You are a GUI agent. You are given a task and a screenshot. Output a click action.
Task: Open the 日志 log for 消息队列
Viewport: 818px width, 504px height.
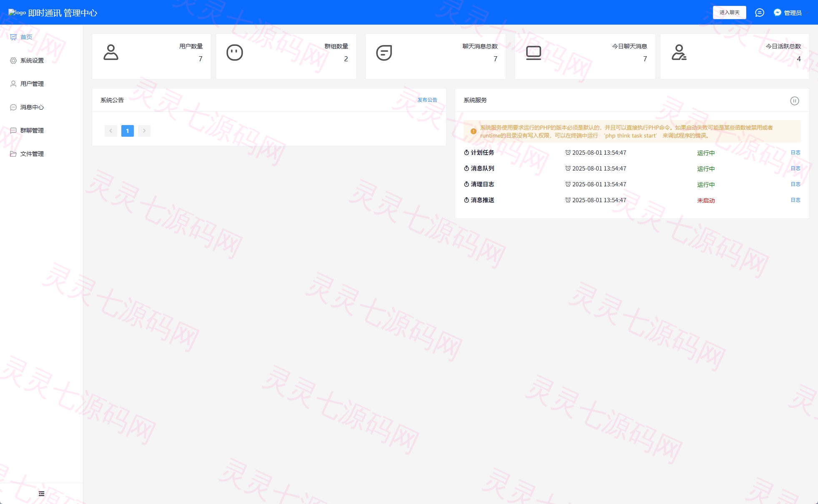(795, 168)
